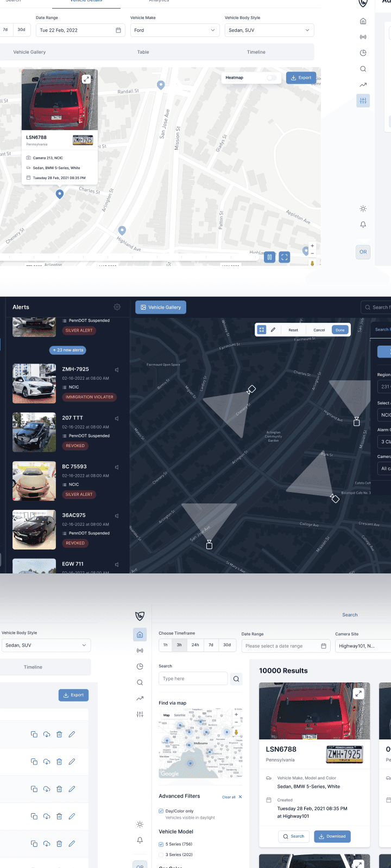This screenshot has height=868, width=391.
Task: Open trend line icon in bottom search window sidebar
Action: pyautogui.click(x=140, y=698)
